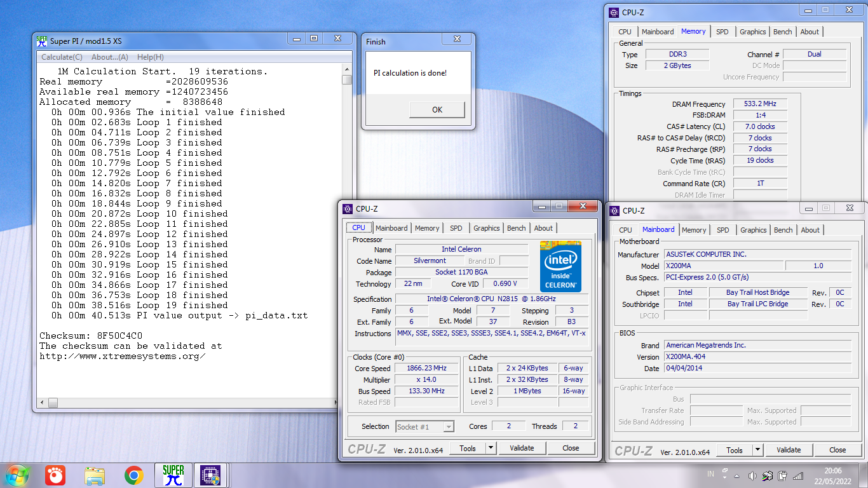868x488 pixels.
Task: Click the Multiplier value x 14.0
Action: pyautogui.click(x=426, y=380)
